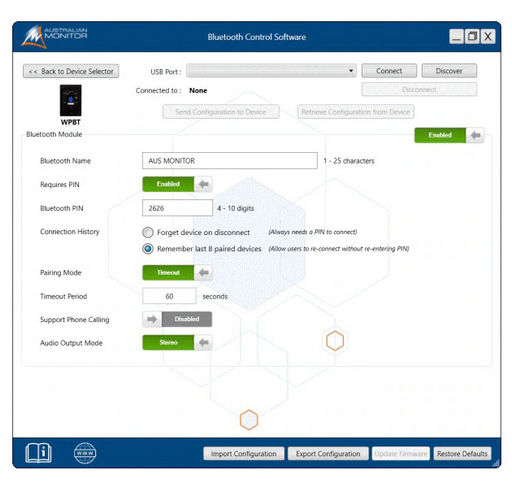This screenshot has height=488, width=512.
Task: Open the user manual book icon
Action: (38, 453)
